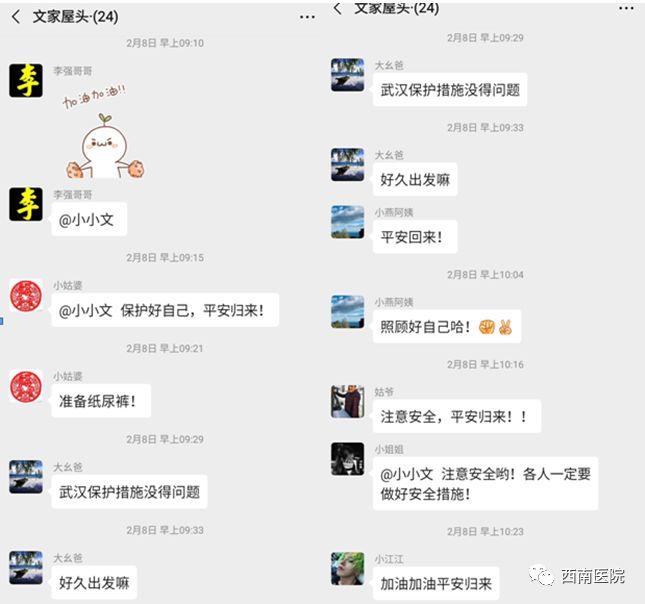Tap 小姐姐's dark avatar
Screen dimensions: 645x604
pyautogui.click(x=348, y=459)
